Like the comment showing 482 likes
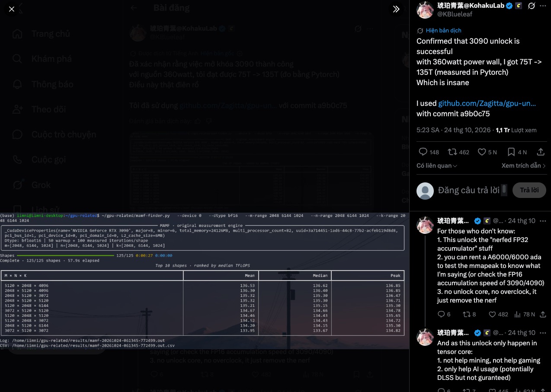This screenshot has height=392, width=551. pyautogui.click(x=498, y=314)
